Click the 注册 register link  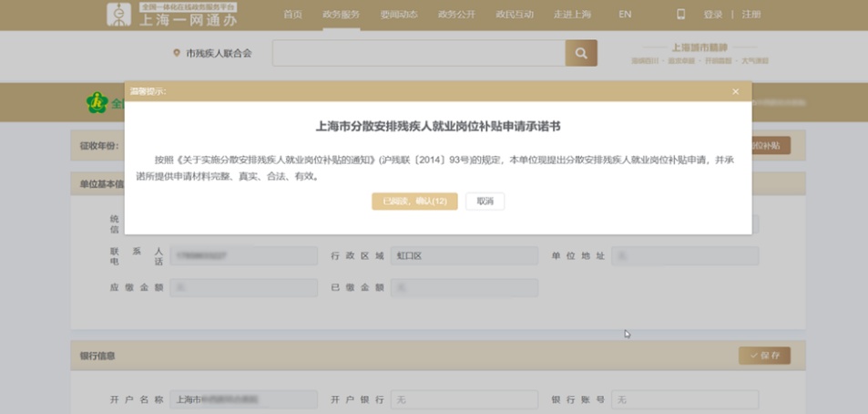tap(751, 15)
